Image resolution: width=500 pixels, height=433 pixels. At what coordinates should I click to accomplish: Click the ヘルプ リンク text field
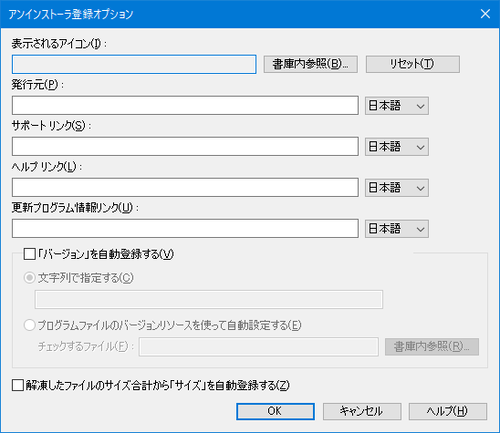click(x=185, y=187)
